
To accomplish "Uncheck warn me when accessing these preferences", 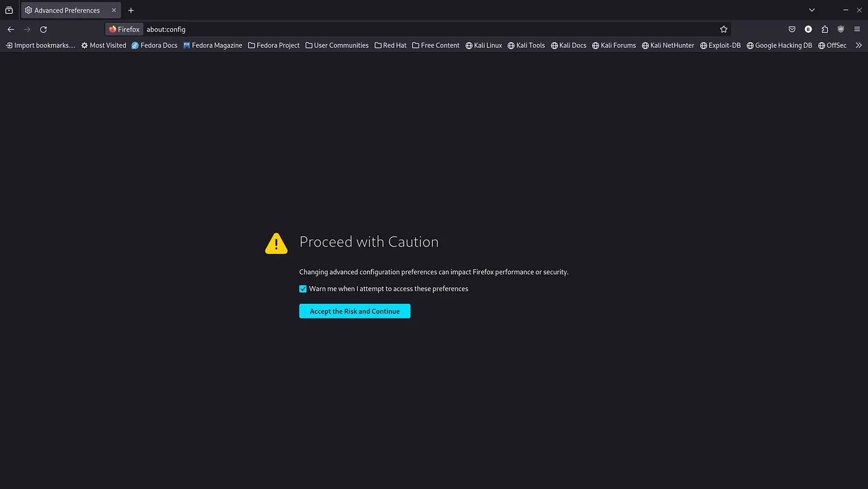I will click(303, 289).
